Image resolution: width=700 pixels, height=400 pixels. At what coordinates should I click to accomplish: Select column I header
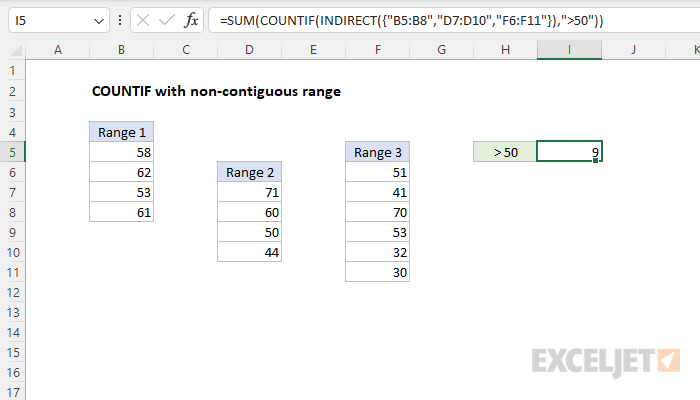pos(569,50)
